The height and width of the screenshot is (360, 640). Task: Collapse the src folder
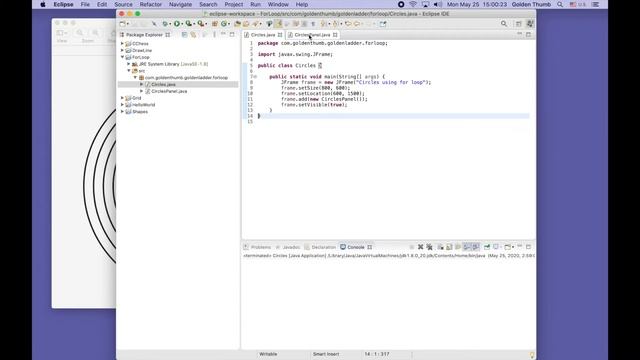tap(129, 71)
